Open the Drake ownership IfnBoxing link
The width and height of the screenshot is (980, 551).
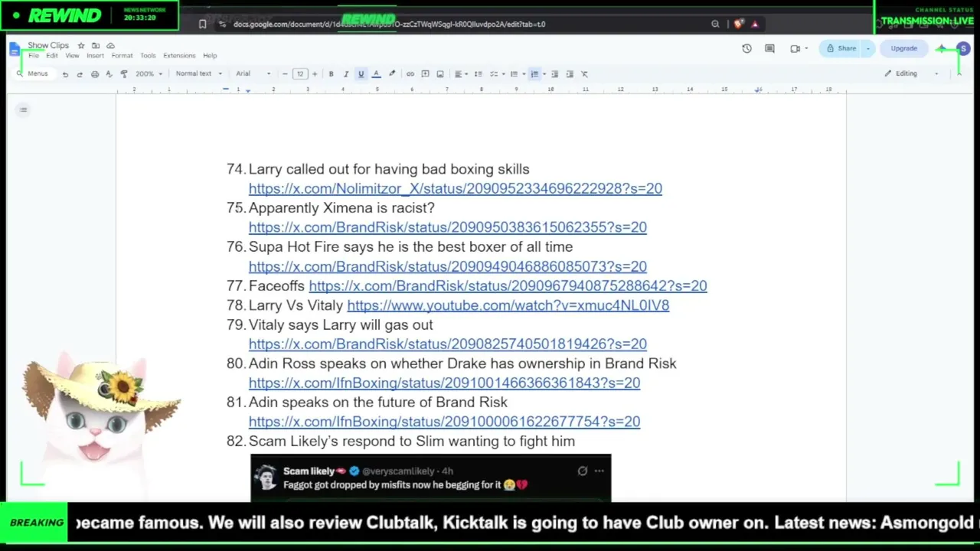(444, 383)
